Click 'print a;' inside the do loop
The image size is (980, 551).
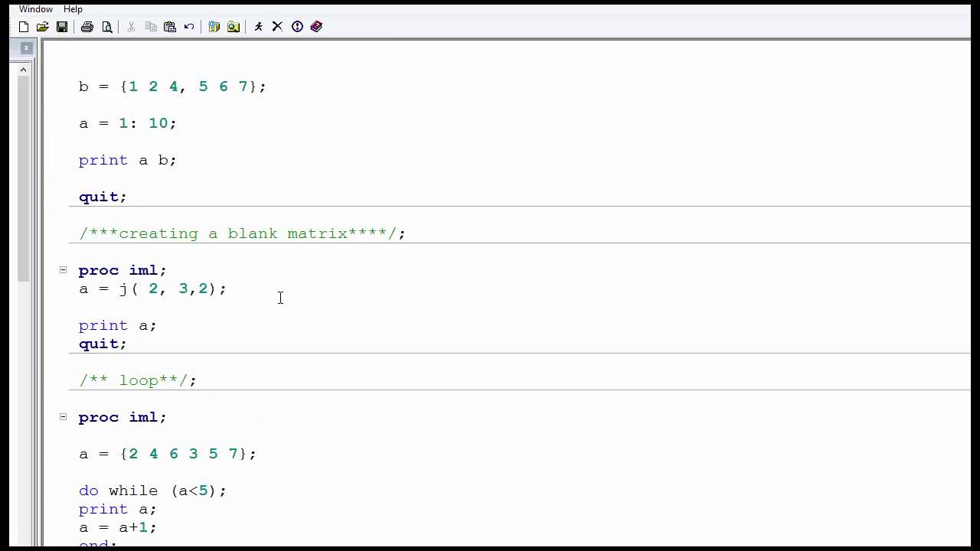pos(117,509)
